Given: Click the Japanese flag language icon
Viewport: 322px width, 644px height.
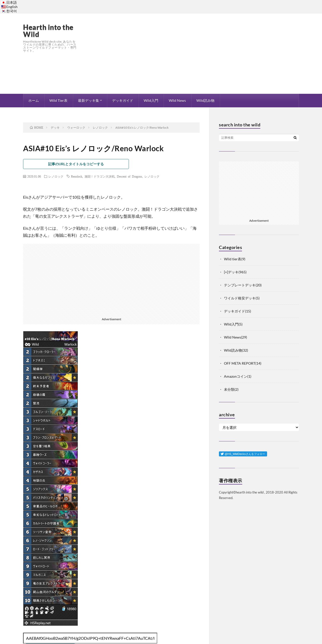Looking at the screenshot, I should (x=4, y=3).
